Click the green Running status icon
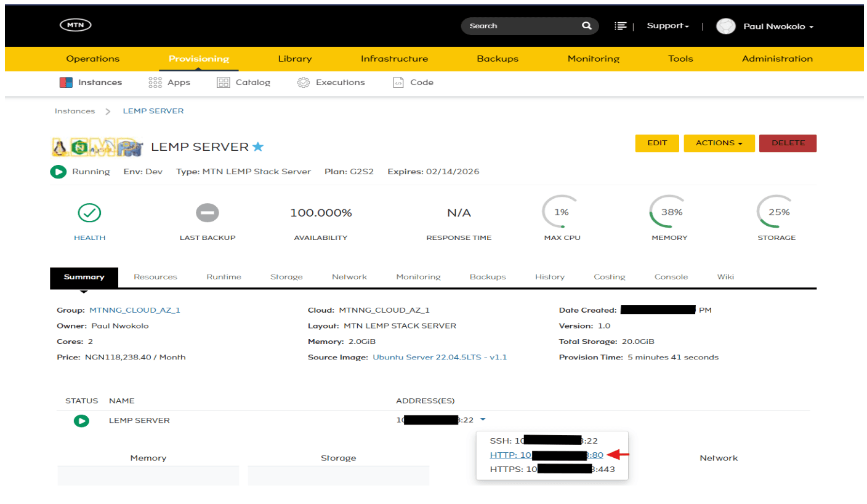This screenshot has height=504, width=867. click(58, 172)
